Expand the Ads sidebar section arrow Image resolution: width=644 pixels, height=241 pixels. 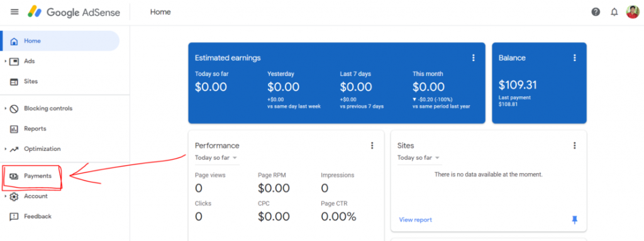tap(5, 61)
